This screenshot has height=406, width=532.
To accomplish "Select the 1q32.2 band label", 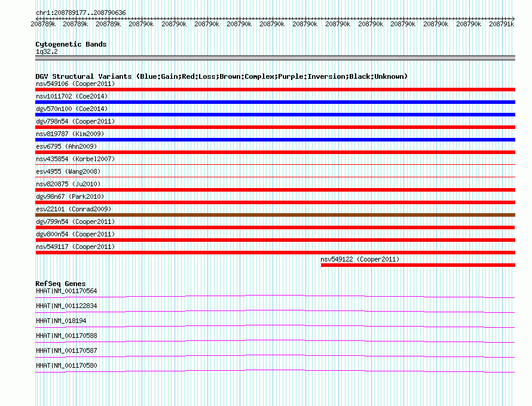I will pyautogui.click(x=47, y=51).
